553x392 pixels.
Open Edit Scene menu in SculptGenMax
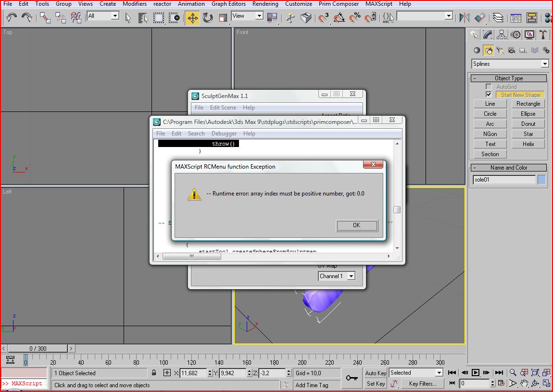(223, 108)
